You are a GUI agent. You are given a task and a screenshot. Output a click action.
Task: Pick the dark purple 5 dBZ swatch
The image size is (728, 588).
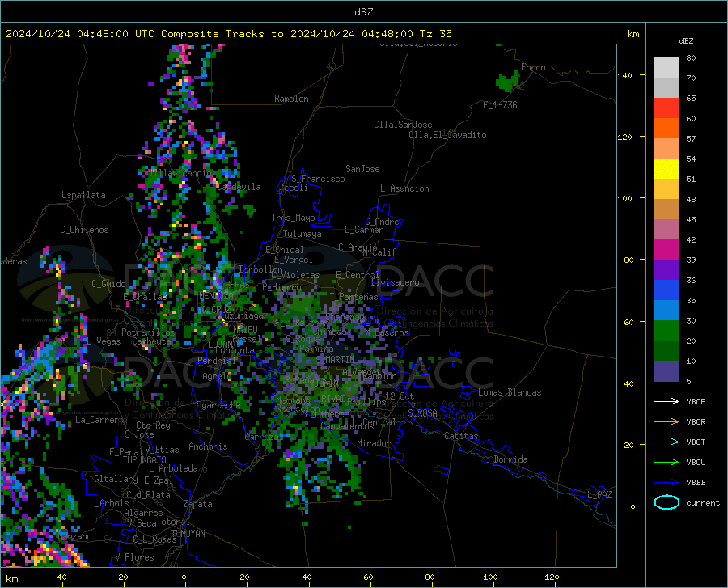click(x=667, y=371)
